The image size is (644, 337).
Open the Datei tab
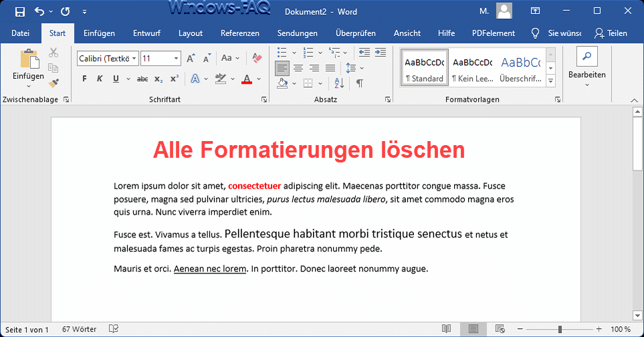pos(20,33)
